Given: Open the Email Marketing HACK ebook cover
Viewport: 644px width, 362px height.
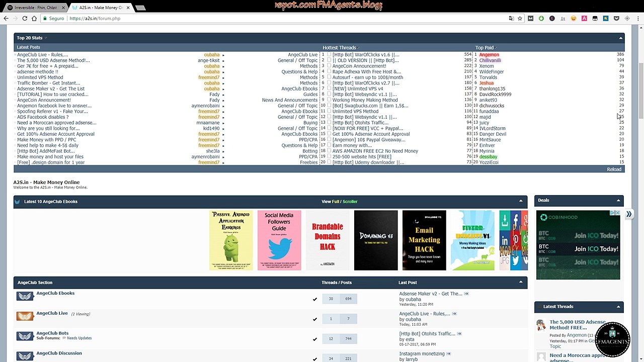Looking at the screenshot, I should click(x=424, y=240).
